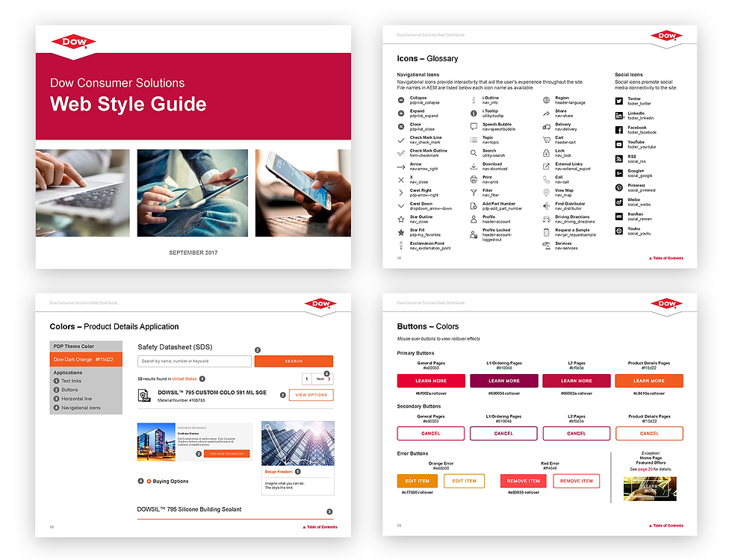
Task: Click the filled red REMOVE ITEM button
Action: coord(524,481)
